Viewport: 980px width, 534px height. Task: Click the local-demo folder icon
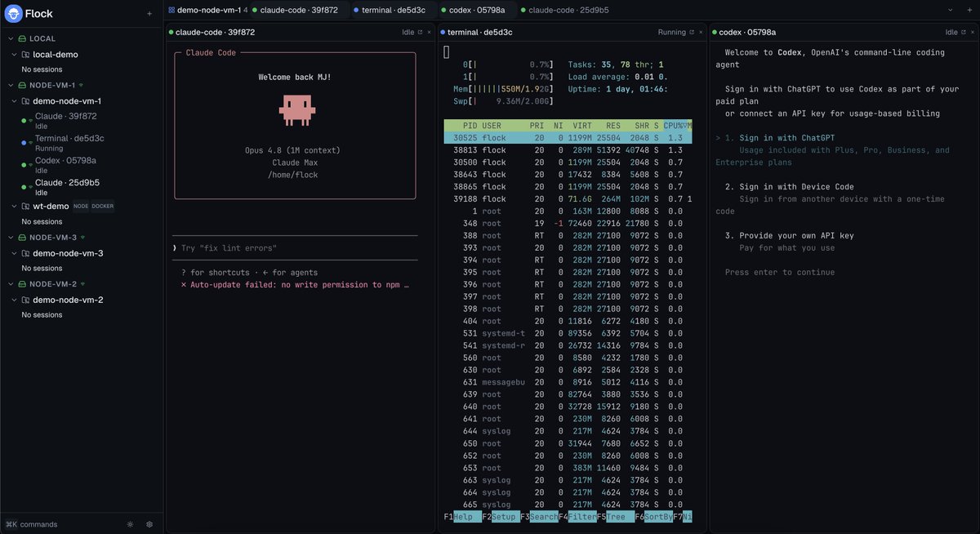click(x=26, y=55)
